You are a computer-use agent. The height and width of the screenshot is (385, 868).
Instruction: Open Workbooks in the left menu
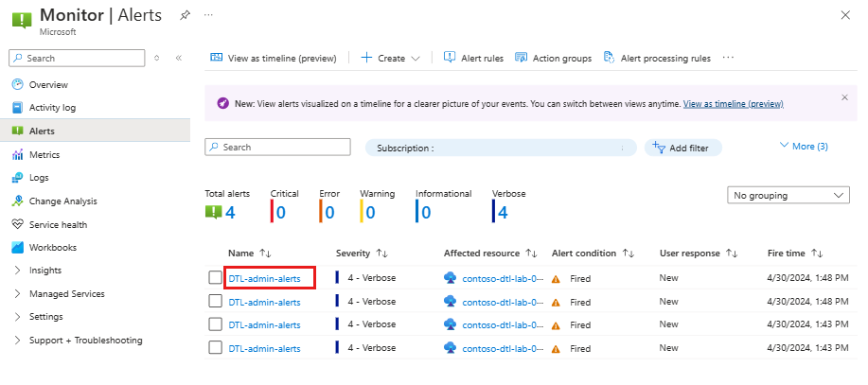click(x=53, y=248)
